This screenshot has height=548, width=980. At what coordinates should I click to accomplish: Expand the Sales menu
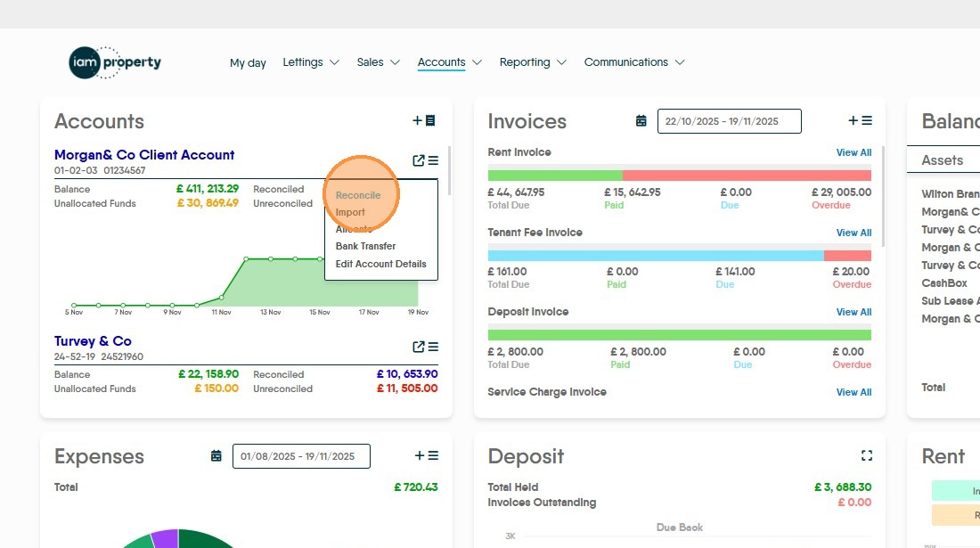378,62
